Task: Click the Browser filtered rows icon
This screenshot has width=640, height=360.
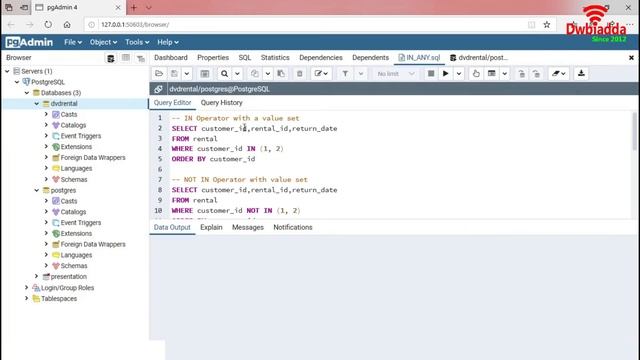Action: point(141,59)
